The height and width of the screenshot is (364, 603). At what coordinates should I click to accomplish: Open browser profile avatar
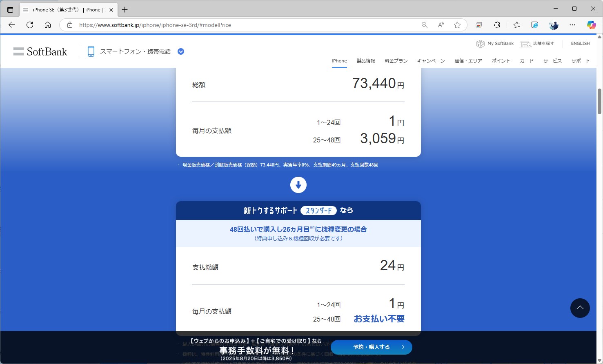[x=554, y=25]
